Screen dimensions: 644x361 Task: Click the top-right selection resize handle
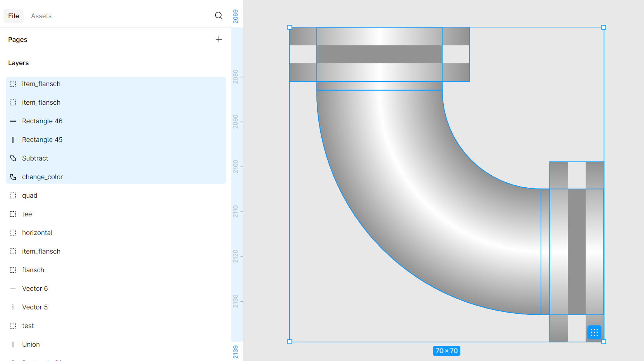coord(603,28)
